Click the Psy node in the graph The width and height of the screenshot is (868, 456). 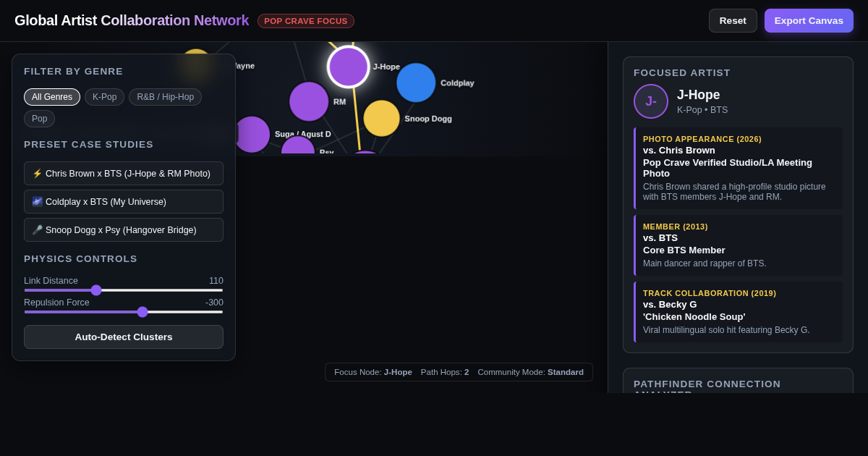(298, 145)
